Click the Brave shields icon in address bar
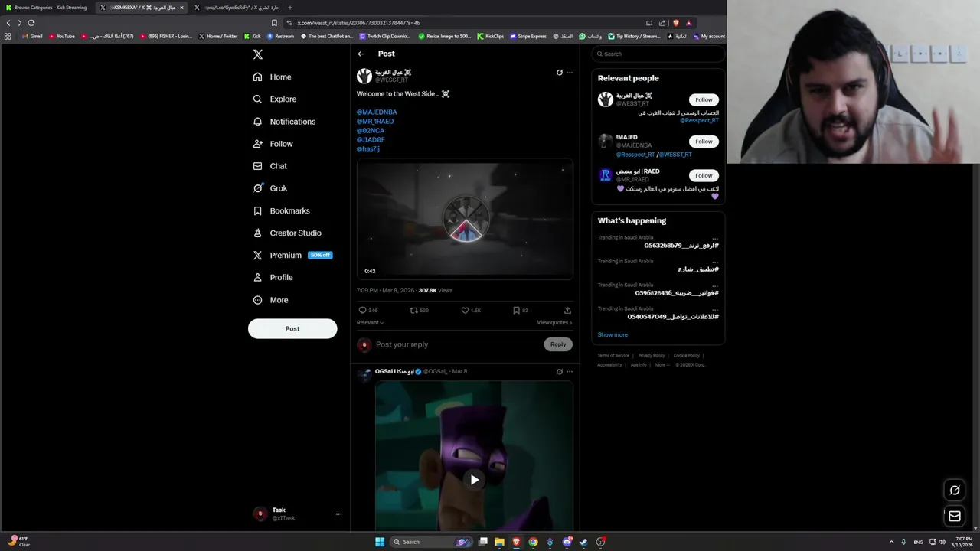The height and width of the screenshot is (551, 980). pyautogui.click(x=675, y=23)
